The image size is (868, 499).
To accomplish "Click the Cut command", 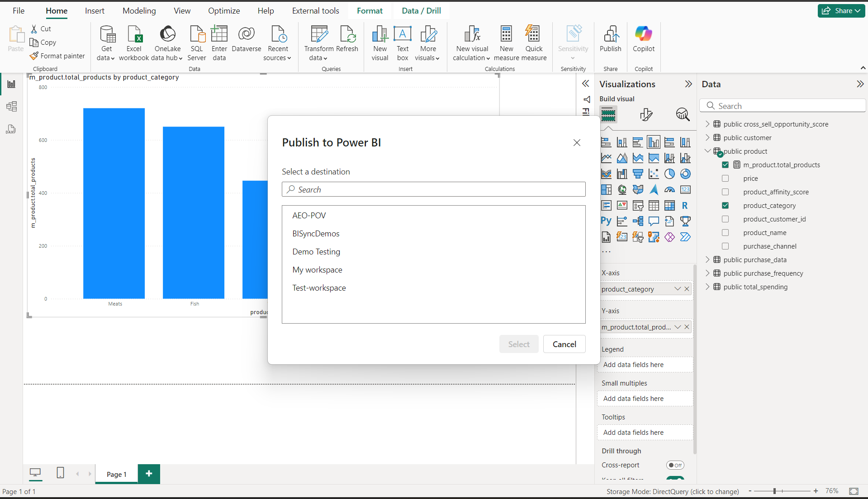I will tap(41, 29).
